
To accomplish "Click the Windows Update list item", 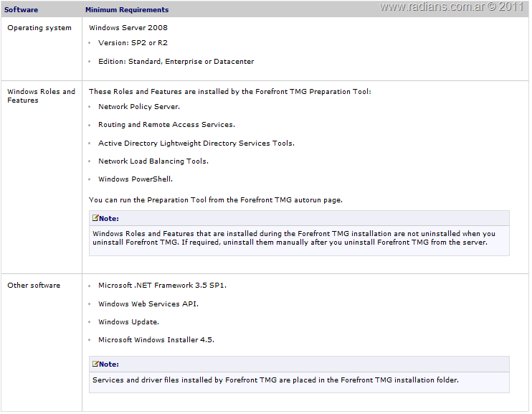I will point(128,322).
